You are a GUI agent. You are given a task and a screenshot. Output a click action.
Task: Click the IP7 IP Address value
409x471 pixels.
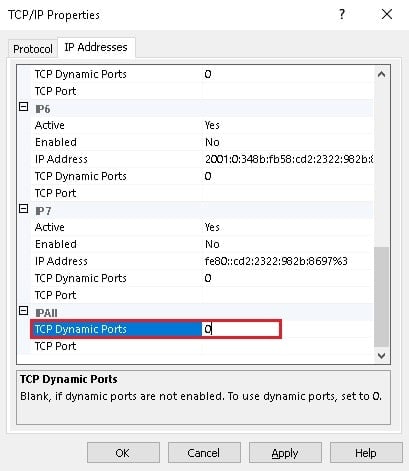pos(276,261)
